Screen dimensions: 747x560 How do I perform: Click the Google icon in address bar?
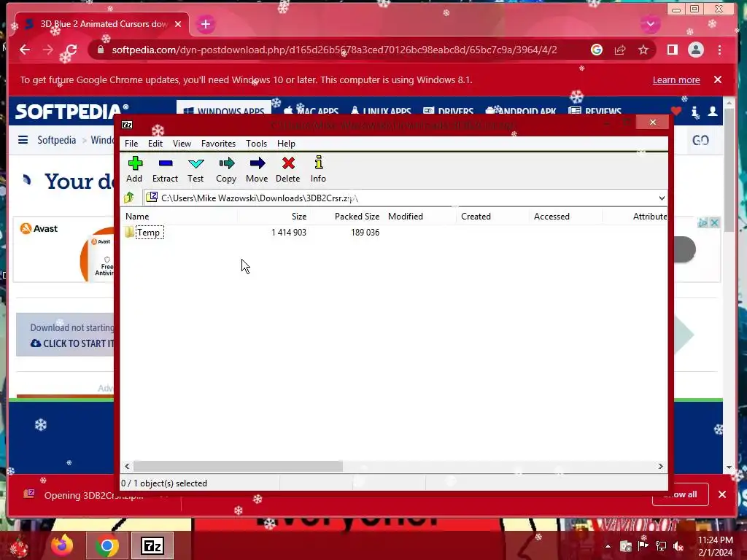point(597,50)
